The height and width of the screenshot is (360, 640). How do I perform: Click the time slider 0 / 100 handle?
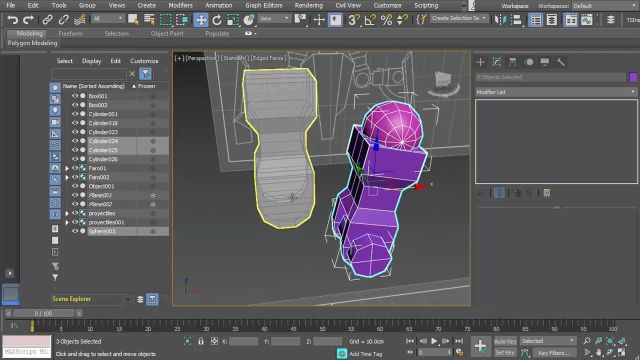44,313
